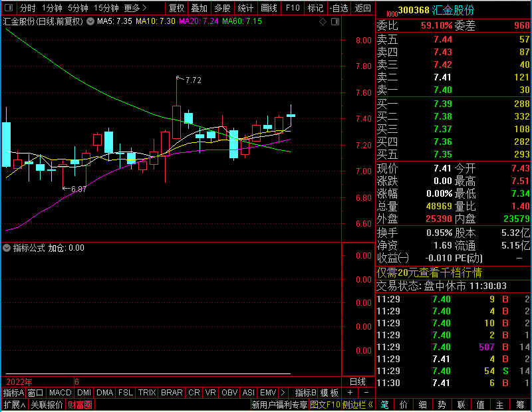532x412 pixels.
Task: Expand MA indicator dropdown beside 汇金股份 title
Action: click(90, 21)
